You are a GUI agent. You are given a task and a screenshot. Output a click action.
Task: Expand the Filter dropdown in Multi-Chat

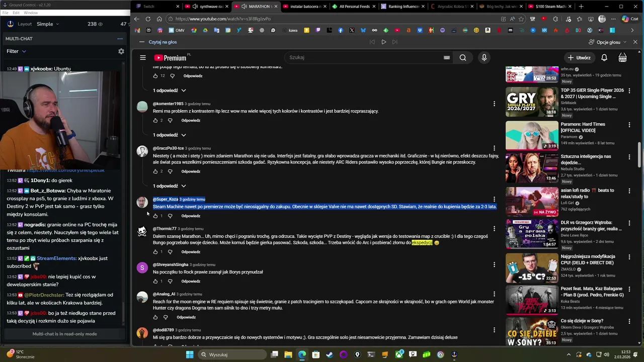[x=17, y=51]
